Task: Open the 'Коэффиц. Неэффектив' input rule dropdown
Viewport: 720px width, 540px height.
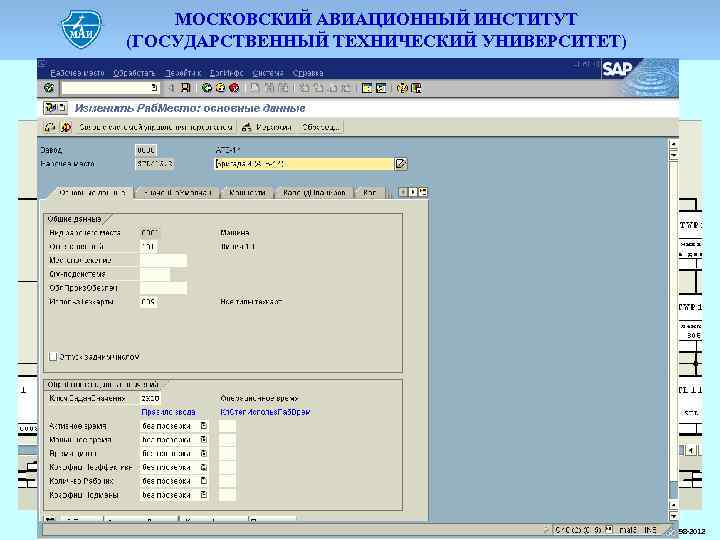Action: 203,467
